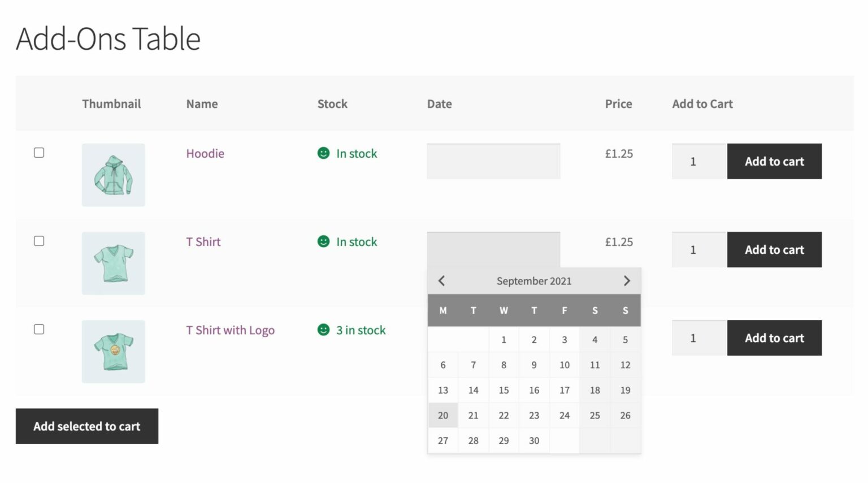
Task: Click the Hoodie quantity field
Action: (698, 161)
